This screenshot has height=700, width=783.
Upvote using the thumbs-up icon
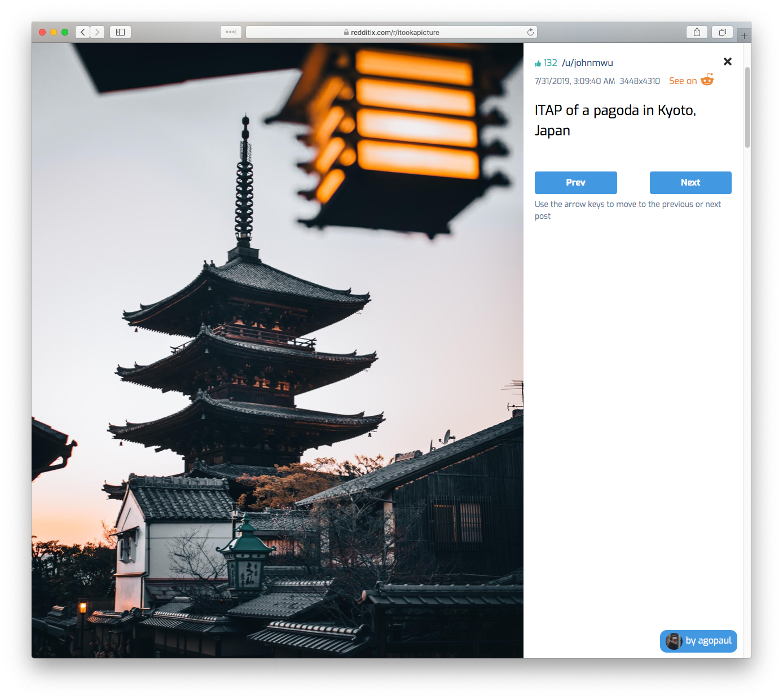[x=537, y=63]
